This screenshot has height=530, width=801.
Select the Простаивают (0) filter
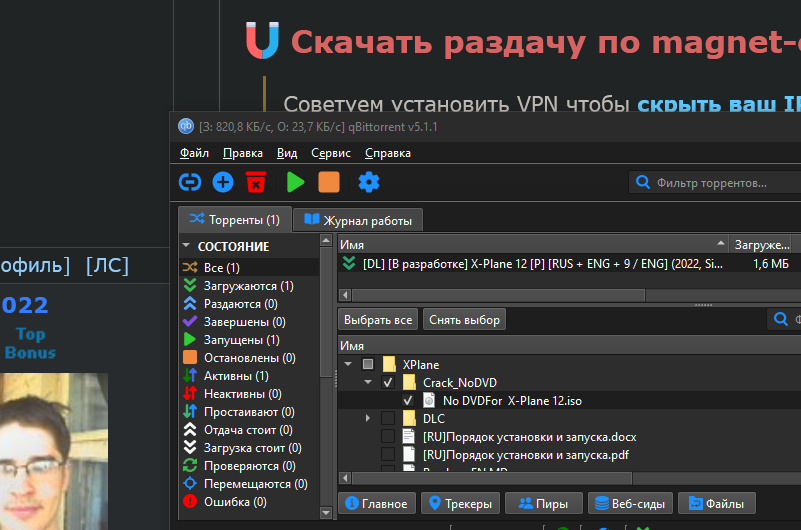tap(249, 412)
